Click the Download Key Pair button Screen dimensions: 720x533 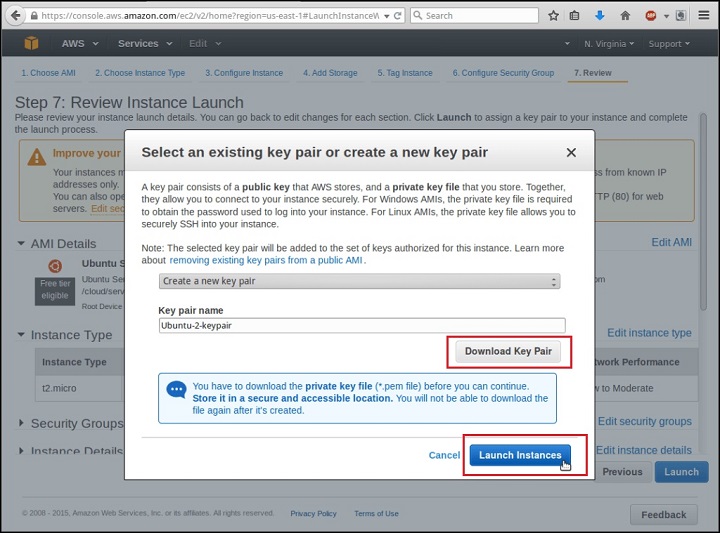coord(508,351)
